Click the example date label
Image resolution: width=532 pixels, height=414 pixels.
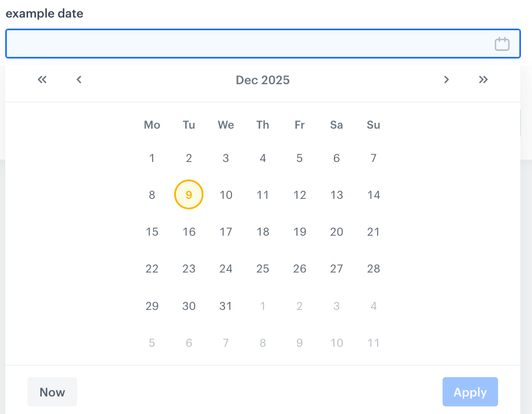[x=44, y=13]
